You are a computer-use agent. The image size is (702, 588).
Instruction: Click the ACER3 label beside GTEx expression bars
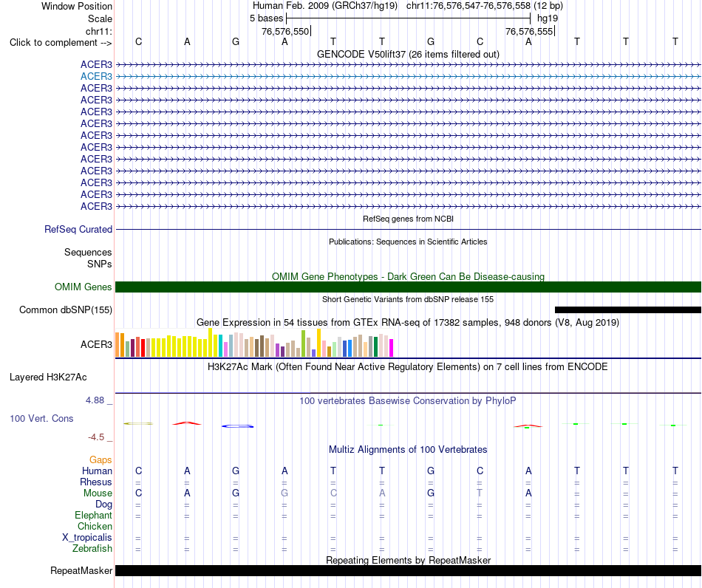(96, 344)
